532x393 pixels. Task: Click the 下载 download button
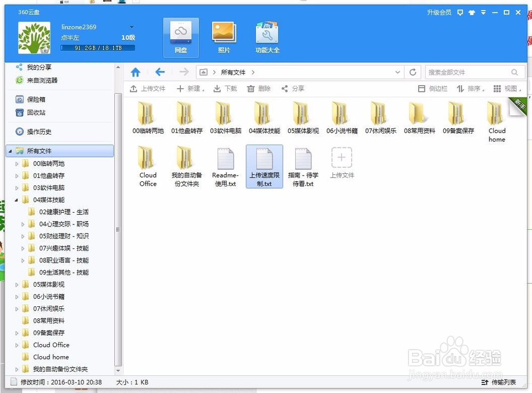(225, 88)
